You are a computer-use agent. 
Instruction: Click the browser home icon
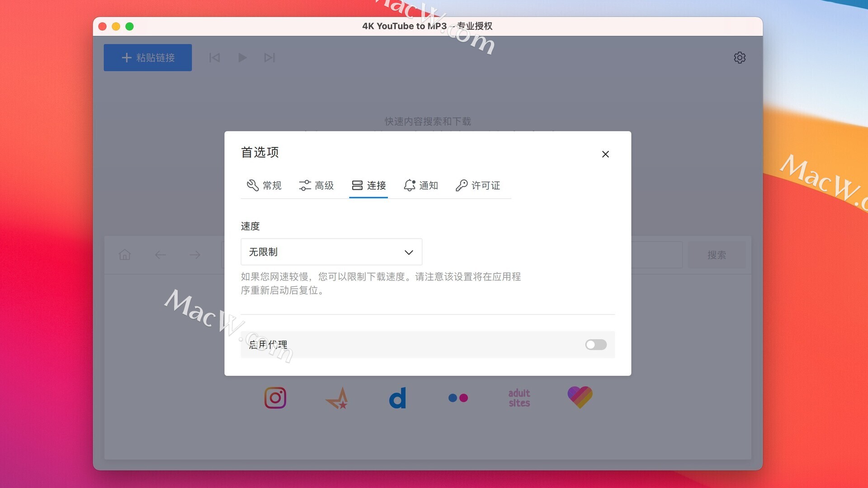125,255
